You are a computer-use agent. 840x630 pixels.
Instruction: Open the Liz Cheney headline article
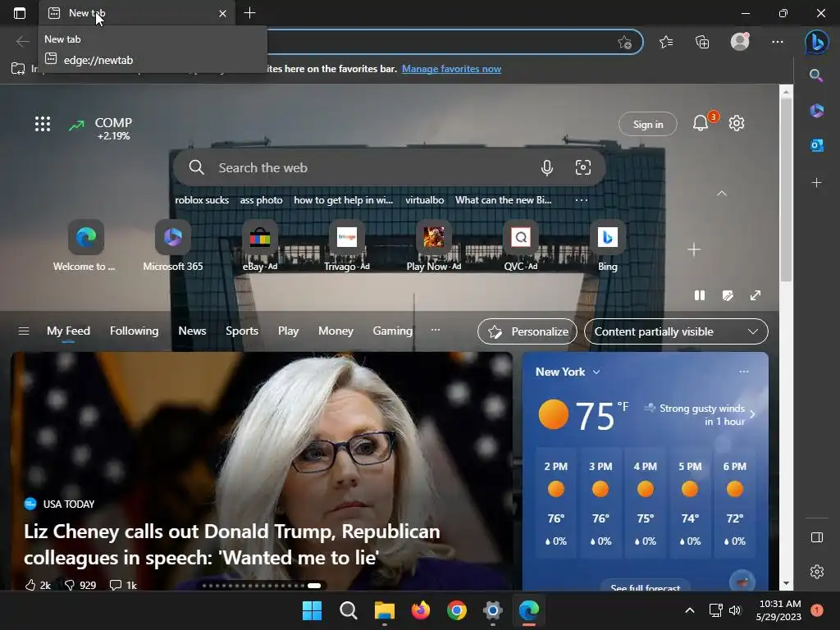[232, 545]
